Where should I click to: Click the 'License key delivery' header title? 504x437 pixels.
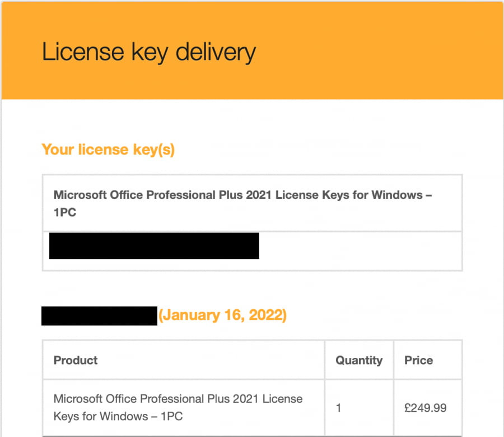pyautogui.click(x=149, y=52)
